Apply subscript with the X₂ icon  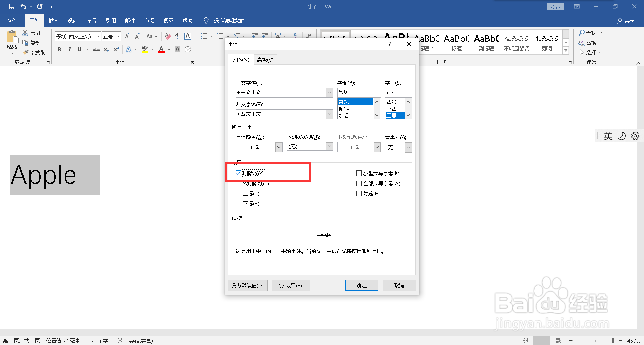pyautogui.click(x=106, y=50)
